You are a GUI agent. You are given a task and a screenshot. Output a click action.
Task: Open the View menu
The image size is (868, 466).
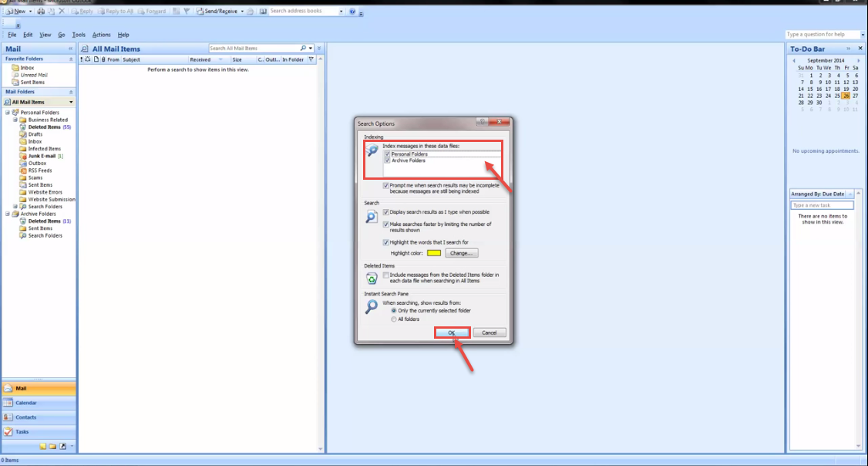(x=45, y=35)
